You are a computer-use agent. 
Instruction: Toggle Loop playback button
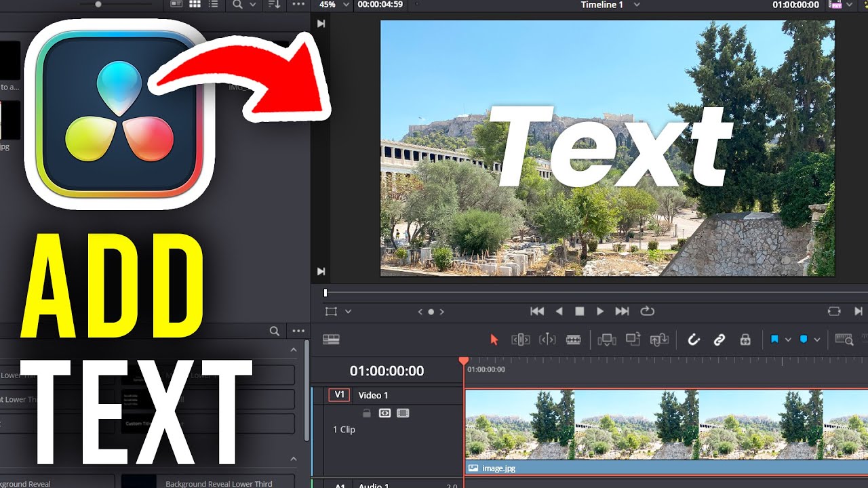pyautogui.click(x=647, y=311)
